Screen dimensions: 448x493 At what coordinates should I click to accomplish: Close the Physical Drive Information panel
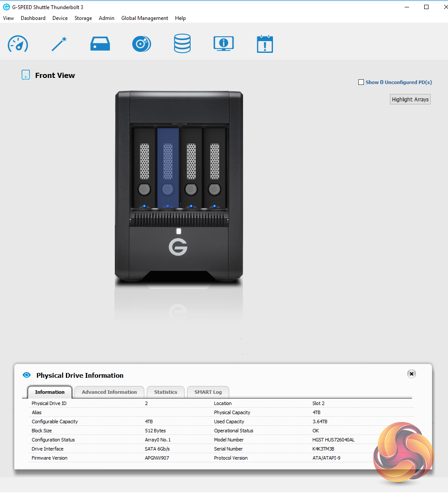[x=411, y=373]
